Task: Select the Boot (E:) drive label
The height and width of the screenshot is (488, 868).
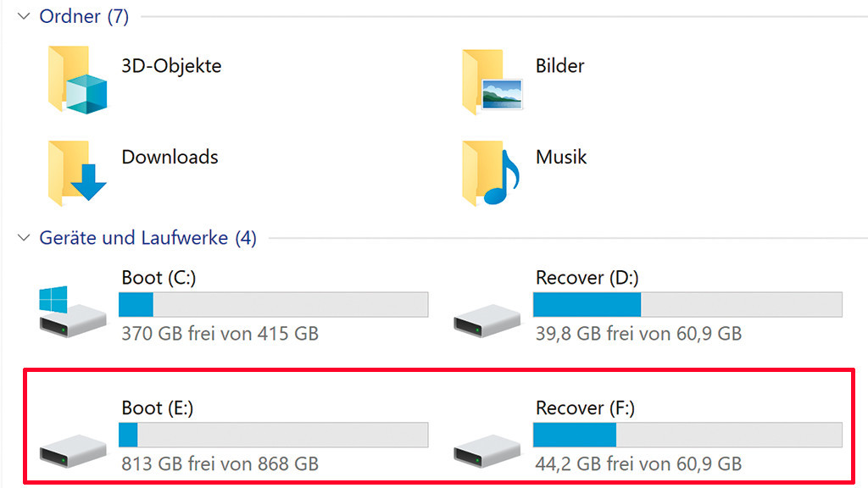Action: click(x=155, y=408)
